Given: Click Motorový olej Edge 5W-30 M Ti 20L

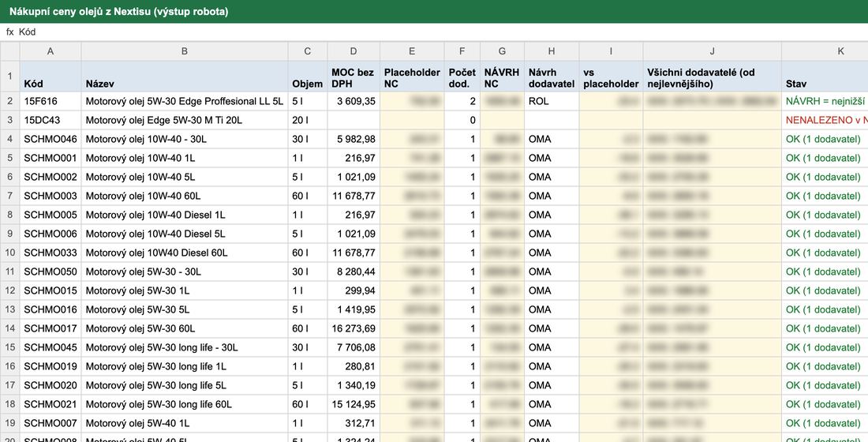Looking at the screenshot, I should pyautogui.click(x=185, y=120).
